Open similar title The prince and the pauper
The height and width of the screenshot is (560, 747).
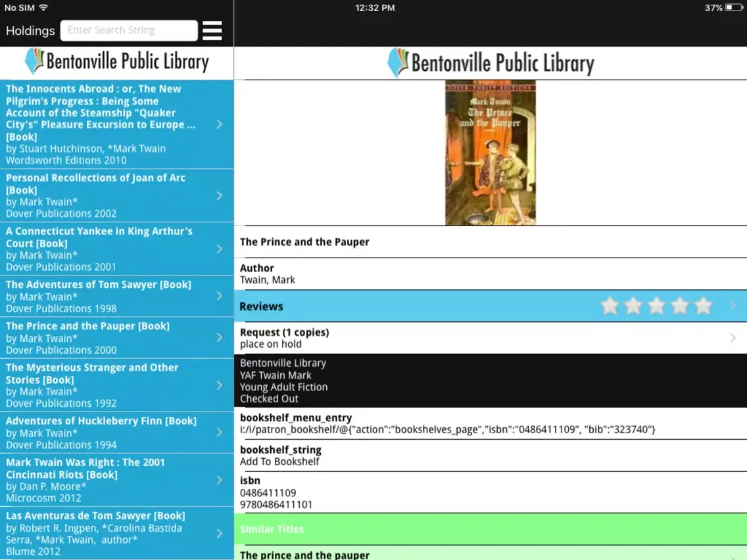(491, 553)
